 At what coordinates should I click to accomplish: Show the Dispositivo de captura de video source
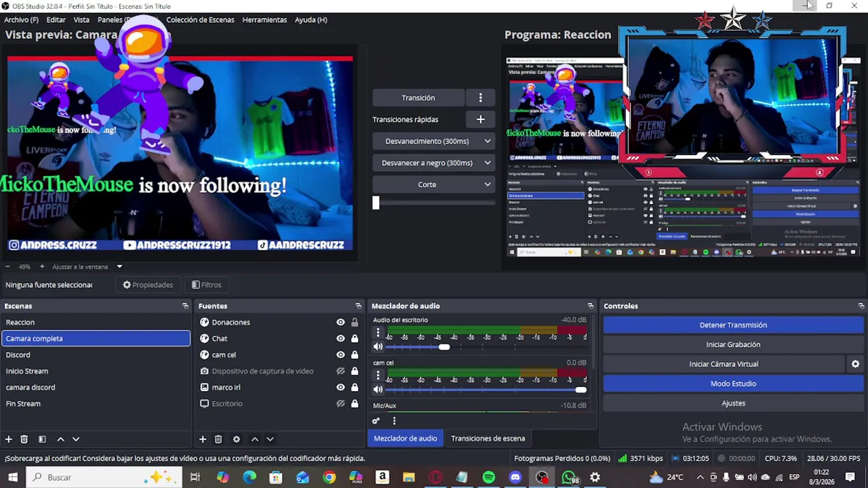340,371
